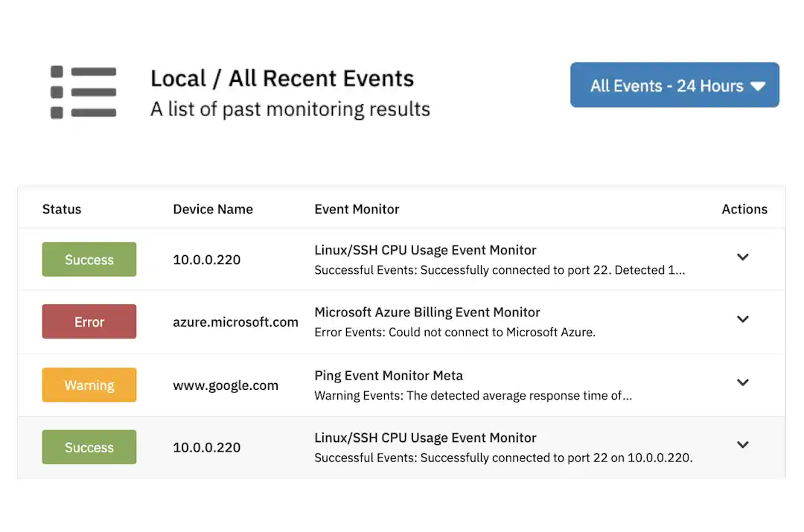The height and width of the screenshot is (532, 804).
Task: Click the list icon beside the page title
Action: click(x=83, y=92)
